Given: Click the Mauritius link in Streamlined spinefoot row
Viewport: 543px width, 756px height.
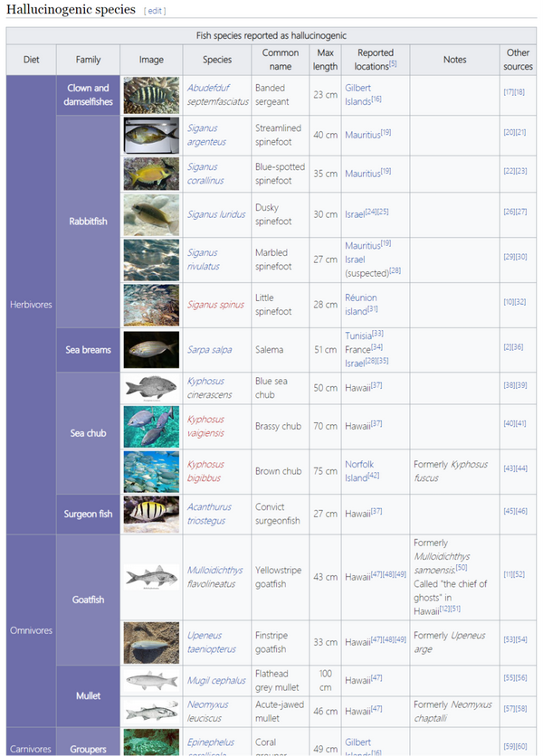Looking at the screenshot, I should click(363, 135).
